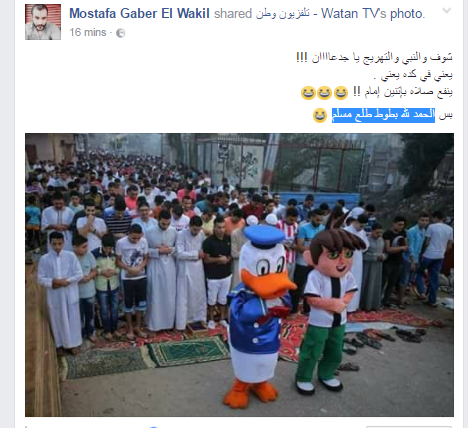Open the post options chevron menu
The image size is (468, 428).
point(447,11)
